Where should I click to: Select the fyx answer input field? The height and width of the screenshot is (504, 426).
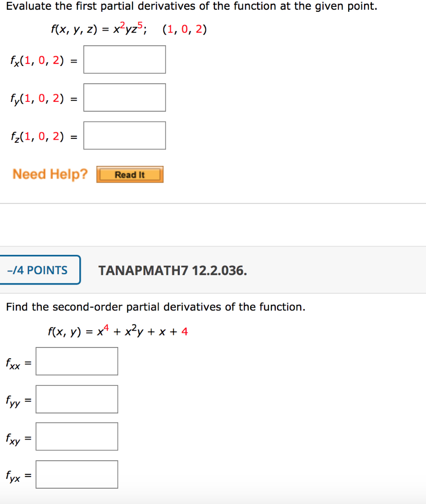(77, 474)
